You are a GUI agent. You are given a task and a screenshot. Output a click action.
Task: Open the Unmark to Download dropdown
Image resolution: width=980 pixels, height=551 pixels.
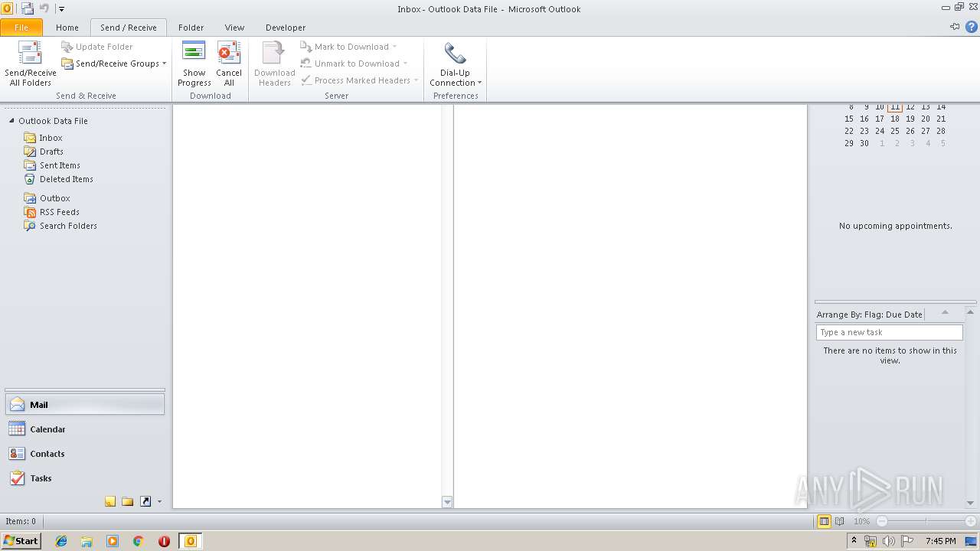[354, 64]
